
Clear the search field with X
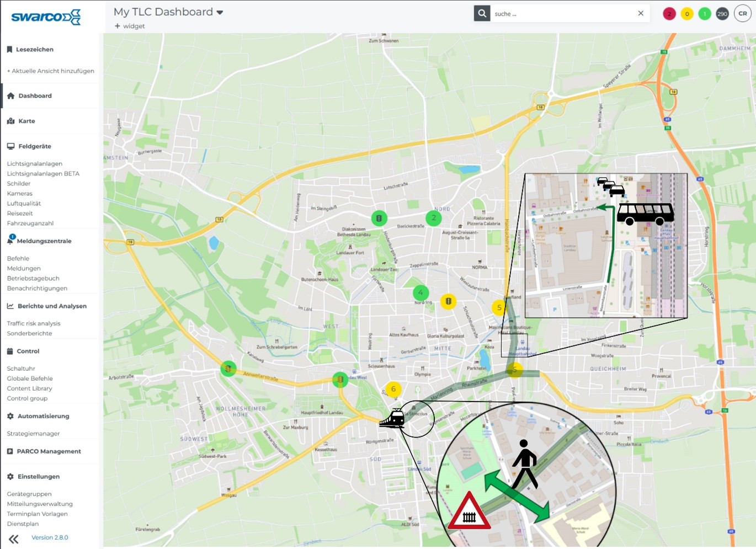tap(640, 14)
